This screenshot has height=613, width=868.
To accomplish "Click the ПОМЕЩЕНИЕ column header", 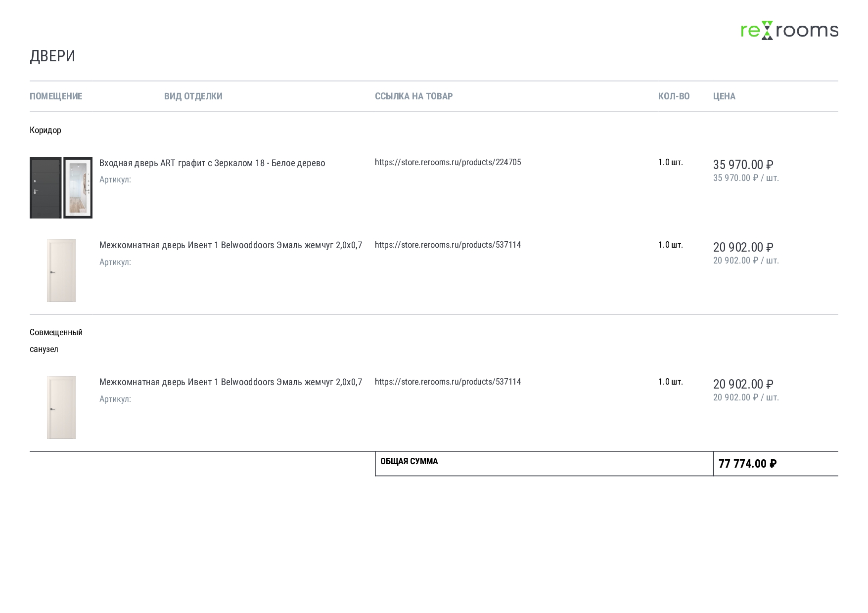I will (56, 96).
